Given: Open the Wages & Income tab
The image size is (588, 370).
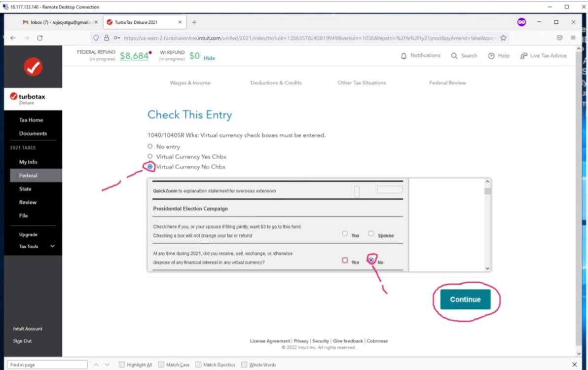Looking at the screenshot, I should [190, 83].
